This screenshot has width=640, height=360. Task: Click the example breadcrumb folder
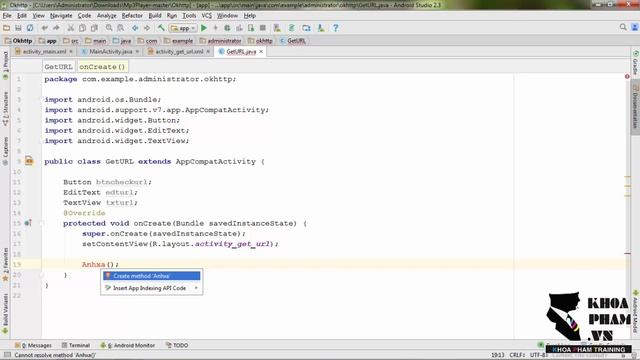[x=178, y=41]
